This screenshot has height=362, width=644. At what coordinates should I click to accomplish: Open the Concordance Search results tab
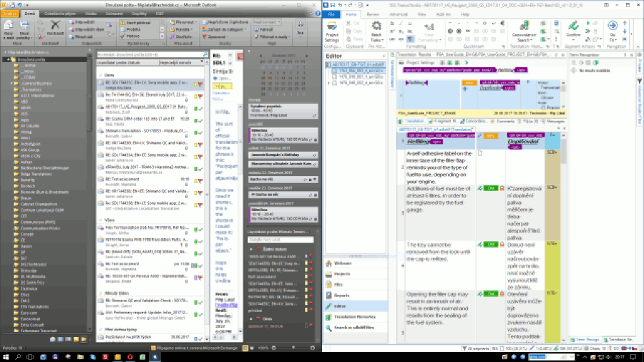click(x=473, y=121)
